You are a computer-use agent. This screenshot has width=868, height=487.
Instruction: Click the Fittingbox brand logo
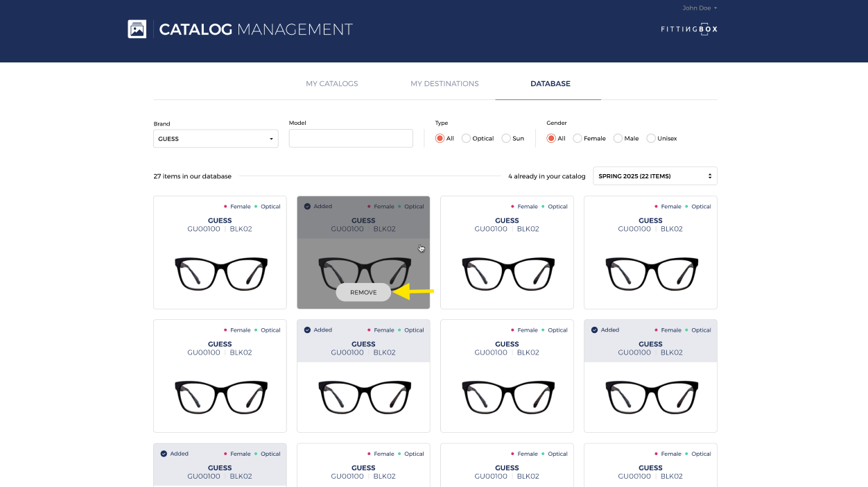pyautogui.click(x=688, y=29)
